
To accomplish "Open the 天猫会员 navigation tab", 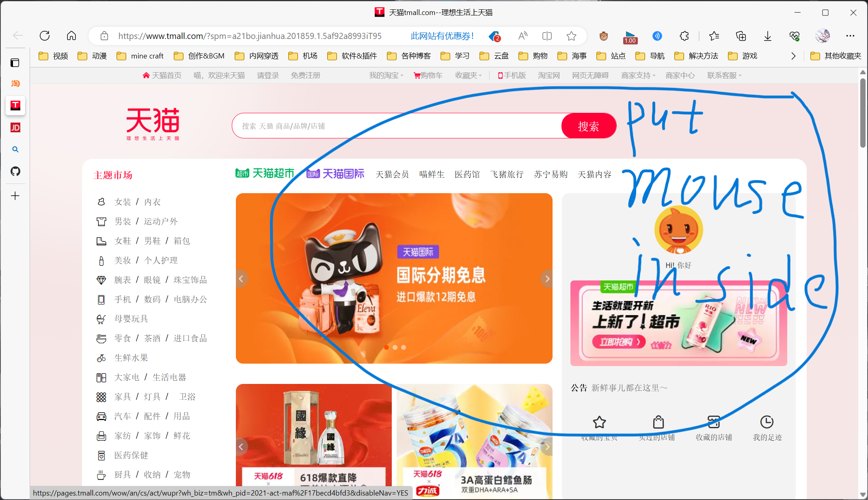I will point(392,175).
